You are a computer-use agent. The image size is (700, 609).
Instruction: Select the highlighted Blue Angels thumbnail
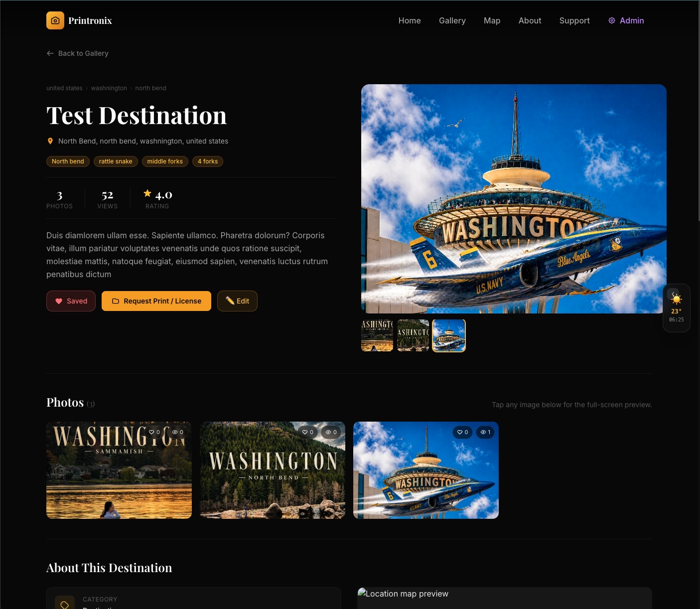point(449,335)
